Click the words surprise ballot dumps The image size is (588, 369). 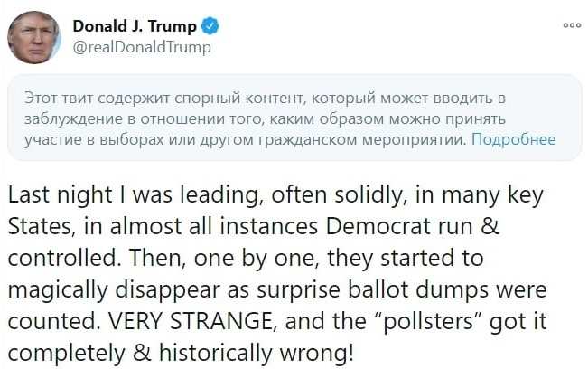[x=420, y=289]
